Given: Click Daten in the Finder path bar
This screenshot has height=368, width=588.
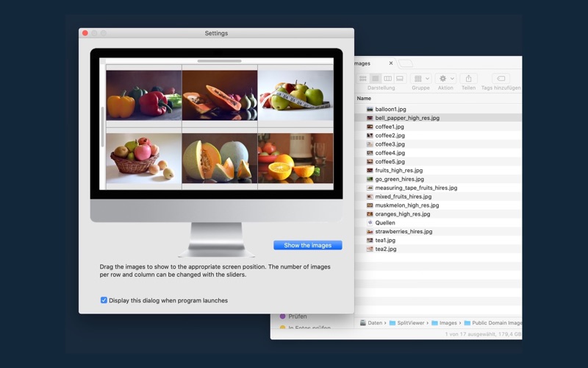Looking at the screenshot, I should point(371,322).
